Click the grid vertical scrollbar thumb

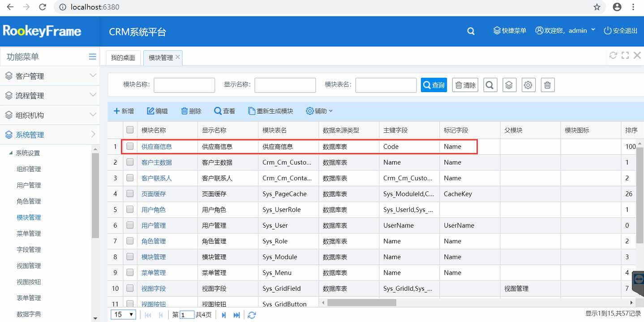(x=640, y=196)
